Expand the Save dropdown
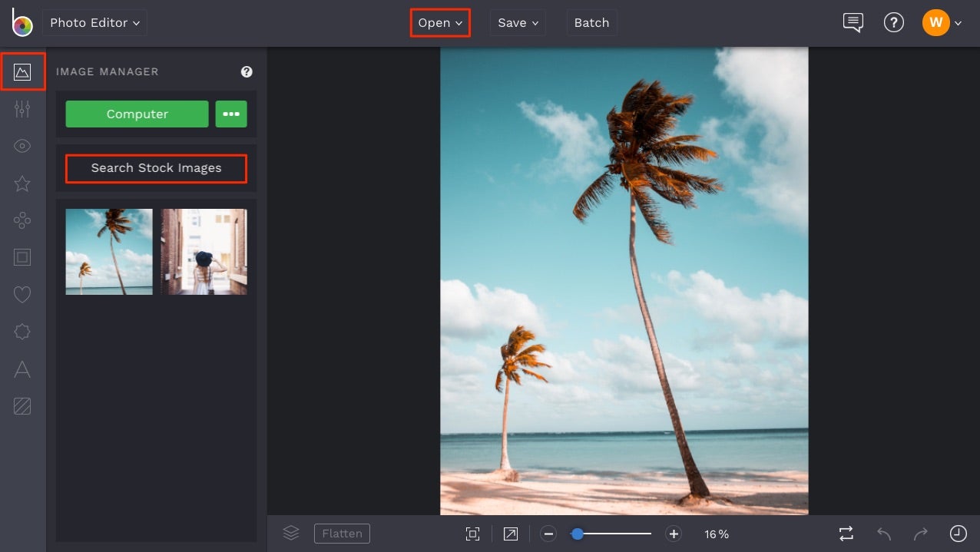The height and width of the screenshot is (552, 980). click(517, 22)
